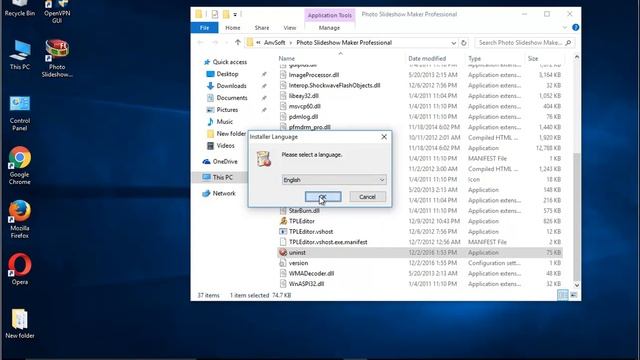Close the Installer Language dialog
640x360 pixels.
(x=384, y=137)
